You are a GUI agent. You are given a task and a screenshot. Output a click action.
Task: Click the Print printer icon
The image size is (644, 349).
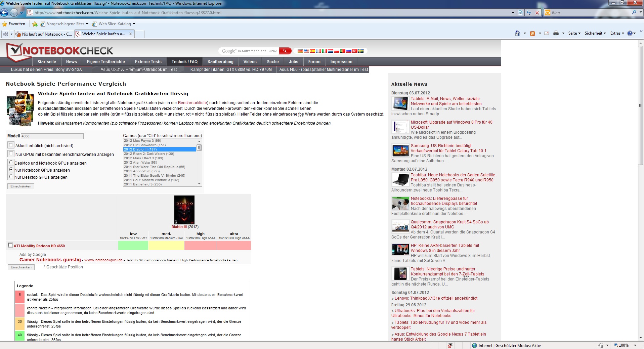pyautogui.click(x=556, y=33)
